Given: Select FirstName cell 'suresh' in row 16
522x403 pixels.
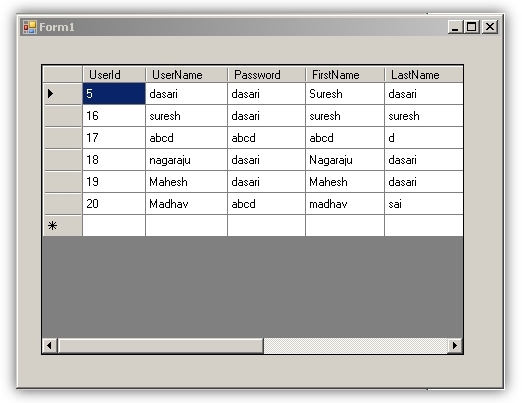Looking at the screenshot, I should (345, 116).
